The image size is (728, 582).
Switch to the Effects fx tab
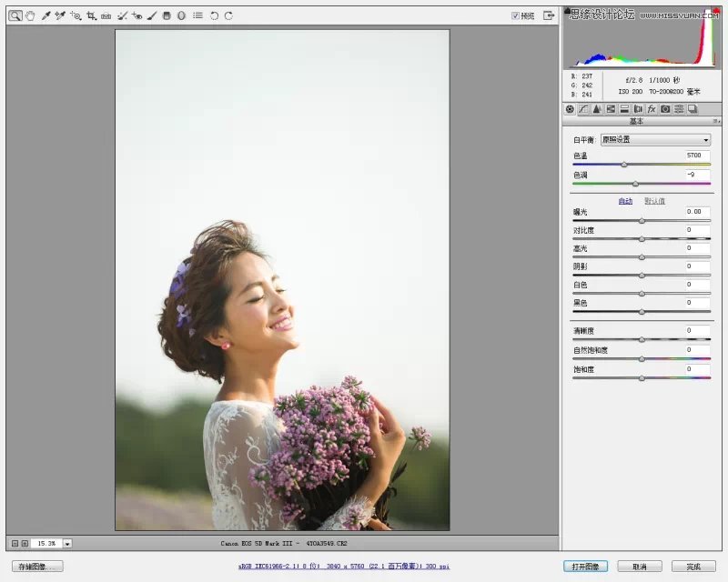[652, 109]
